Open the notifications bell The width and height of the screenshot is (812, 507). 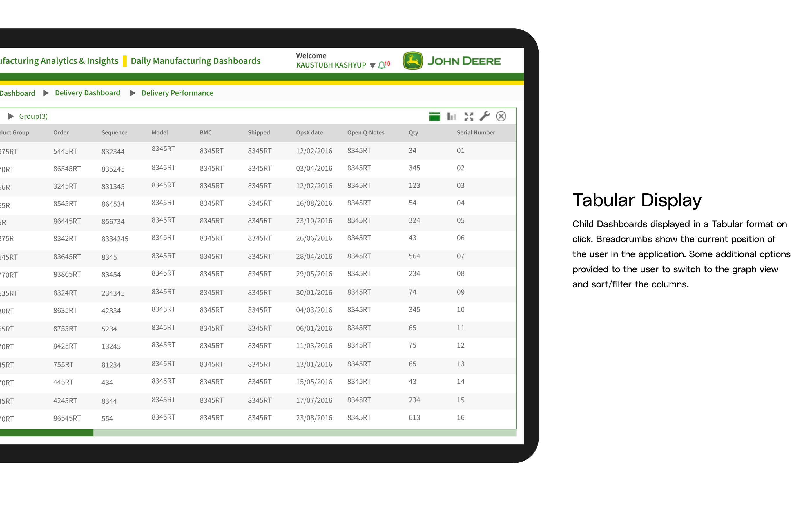(x=382, y=65)
